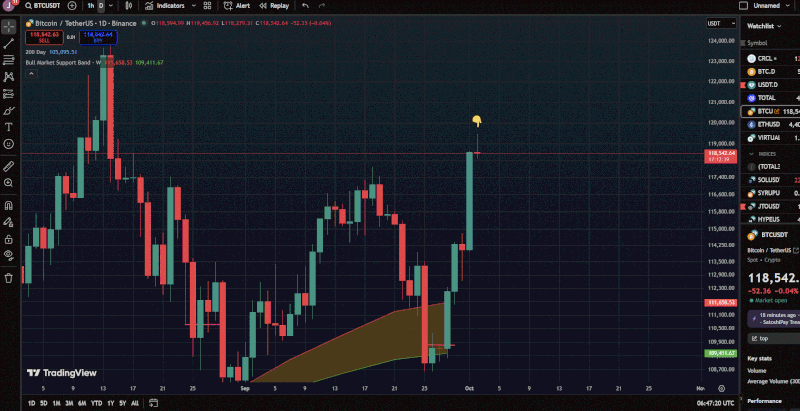800x411 pixels.
Task: Open forecasting and measurement tools
Action: [9, 94]
